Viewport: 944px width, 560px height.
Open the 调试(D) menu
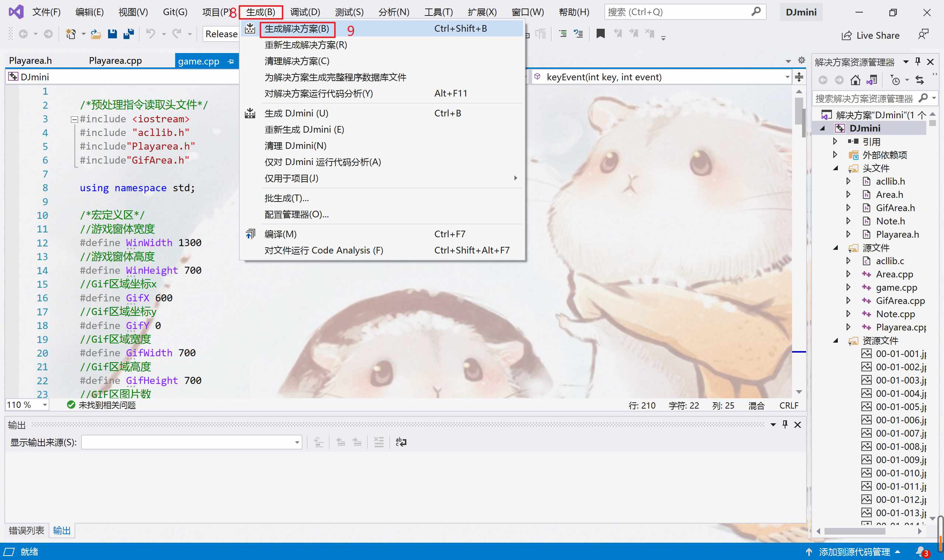[x=305, y=12]
